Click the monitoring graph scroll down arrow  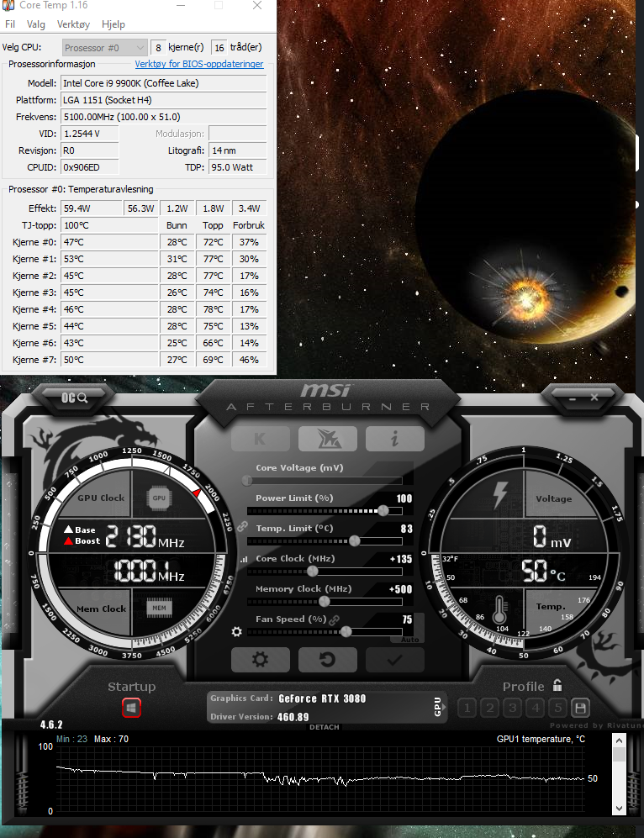tap(619, 808)
